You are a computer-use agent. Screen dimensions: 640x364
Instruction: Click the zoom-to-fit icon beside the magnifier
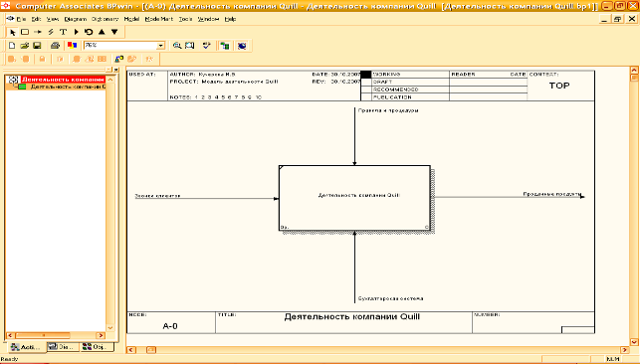click(190, 46)
